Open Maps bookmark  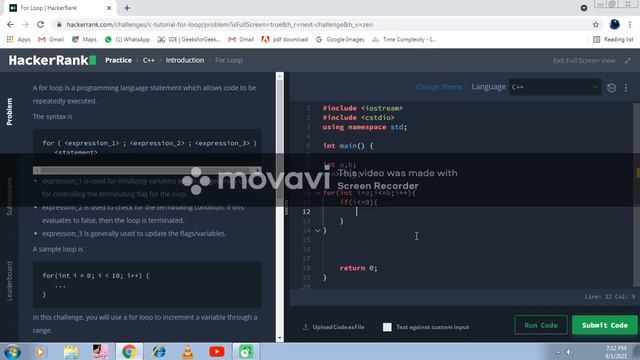pos(84,39)
